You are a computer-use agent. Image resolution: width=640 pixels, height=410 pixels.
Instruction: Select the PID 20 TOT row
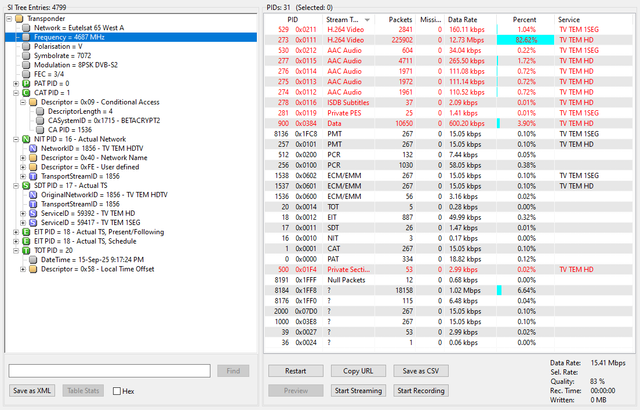[449, 207]
